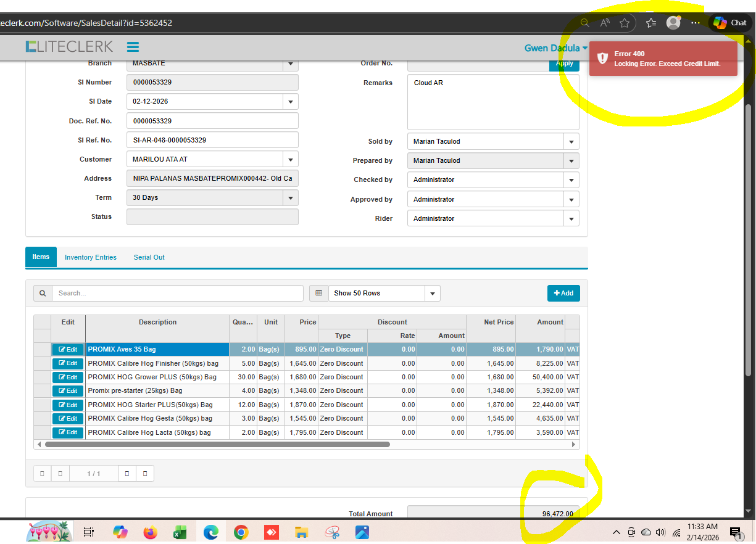Click the Add item button

pos(563,294)
